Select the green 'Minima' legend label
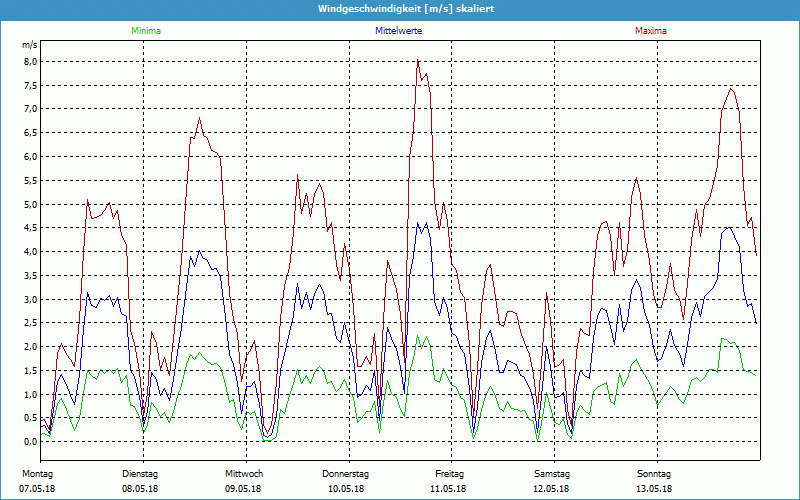 [x=146, y=31]
